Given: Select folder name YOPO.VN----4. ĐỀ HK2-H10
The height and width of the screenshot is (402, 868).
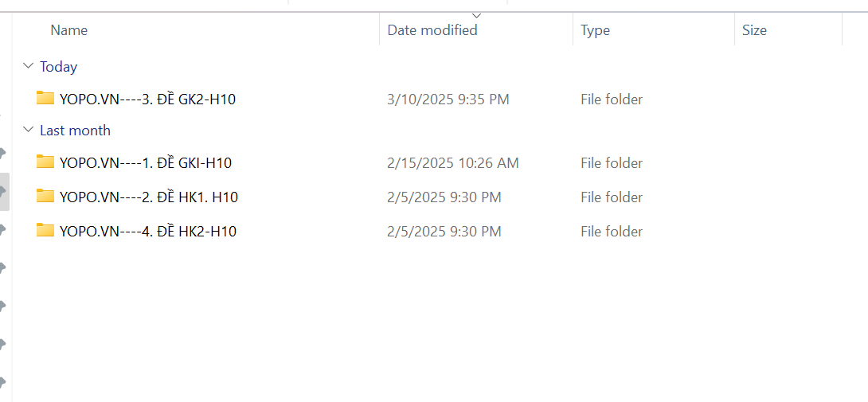Looking at the screenshot, I should 148,232.
